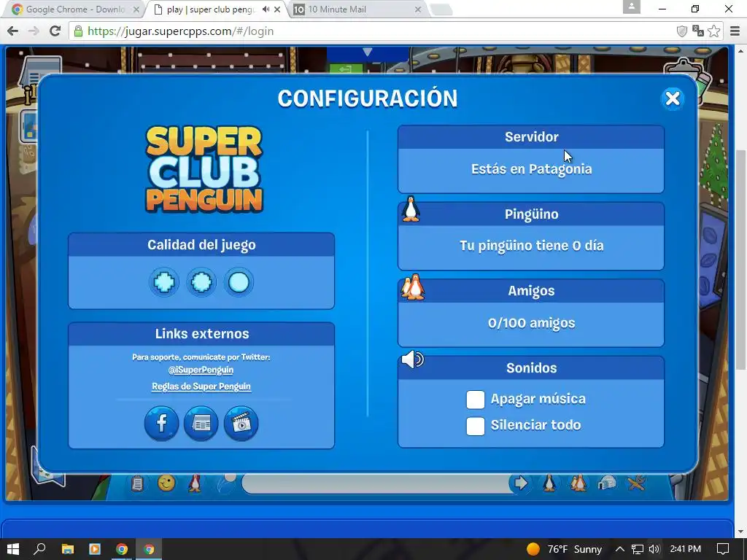Open the emoticon smiley menu in toolbar

coord(166,483)
